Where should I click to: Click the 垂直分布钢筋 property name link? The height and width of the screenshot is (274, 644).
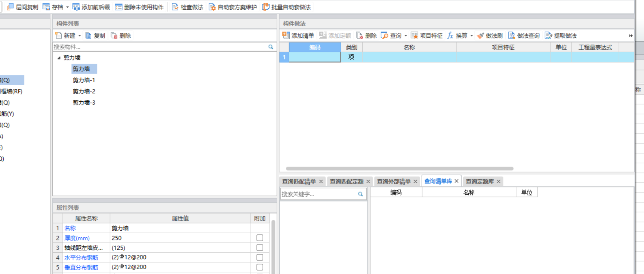(x=81, y=267)
